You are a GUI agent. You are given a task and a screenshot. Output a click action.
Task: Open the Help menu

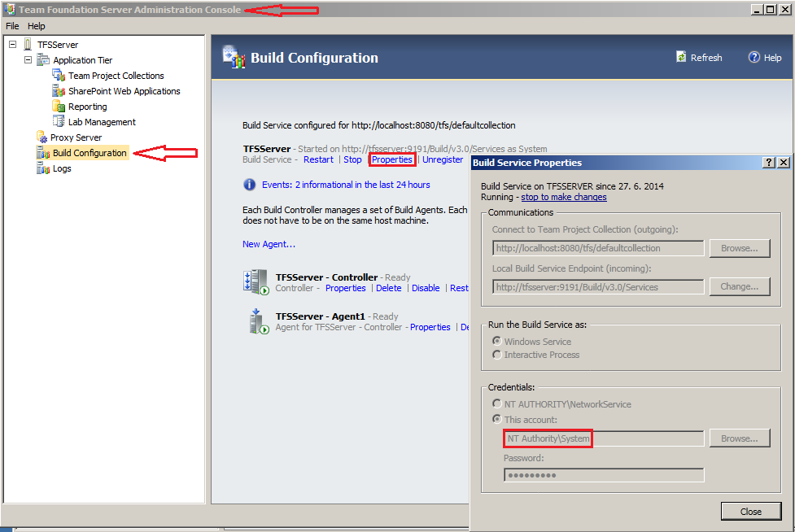36,26
